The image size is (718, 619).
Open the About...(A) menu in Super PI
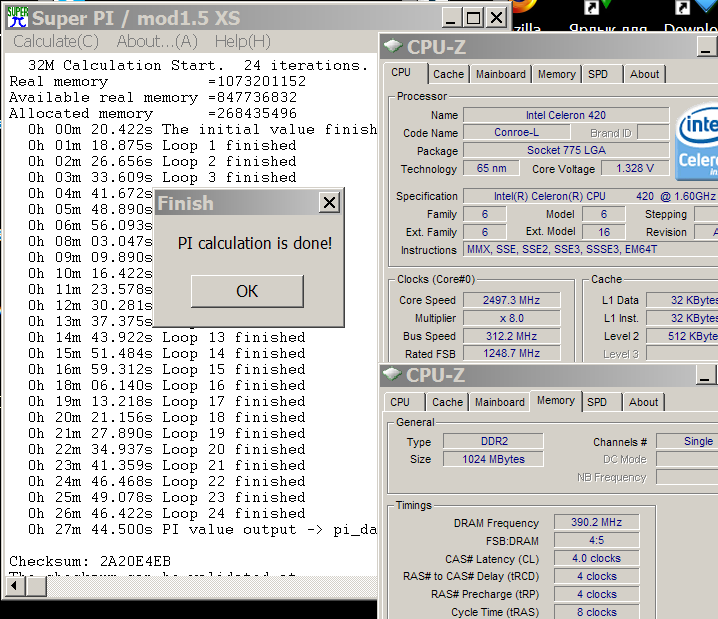(x=157, y=42)
